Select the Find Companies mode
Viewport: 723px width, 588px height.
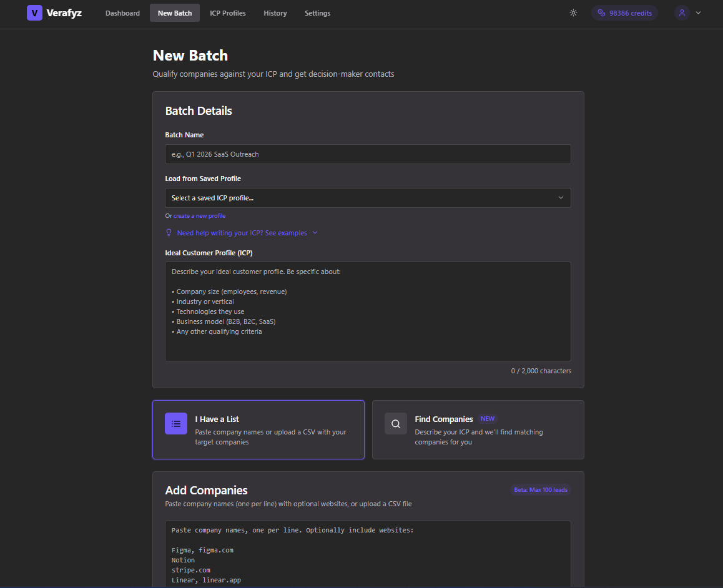(x=478, y=429)
